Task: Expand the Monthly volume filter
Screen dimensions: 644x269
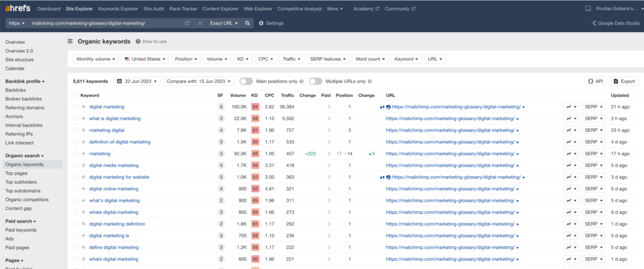Action: pos(96,59)
